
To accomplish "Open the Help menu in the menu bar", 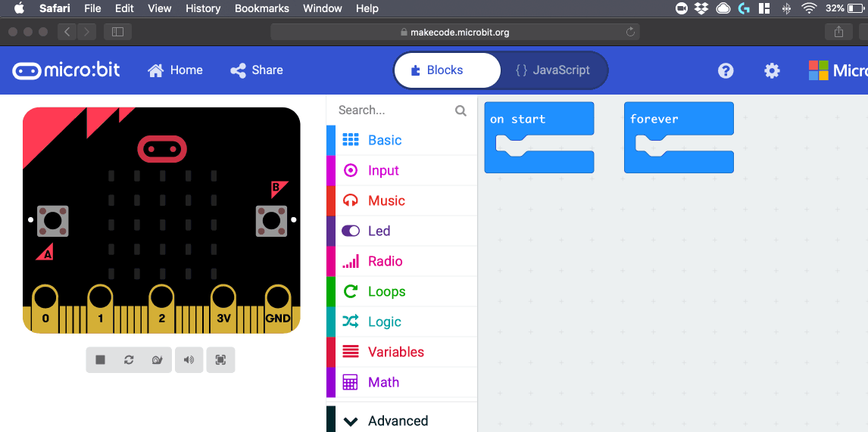I will pos(367,8).
